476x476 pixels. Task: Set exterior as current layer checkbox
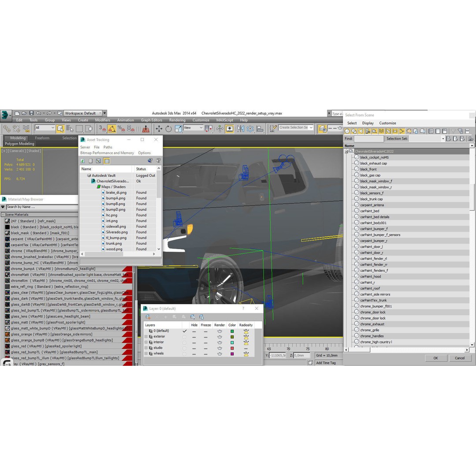pos(184,337)
